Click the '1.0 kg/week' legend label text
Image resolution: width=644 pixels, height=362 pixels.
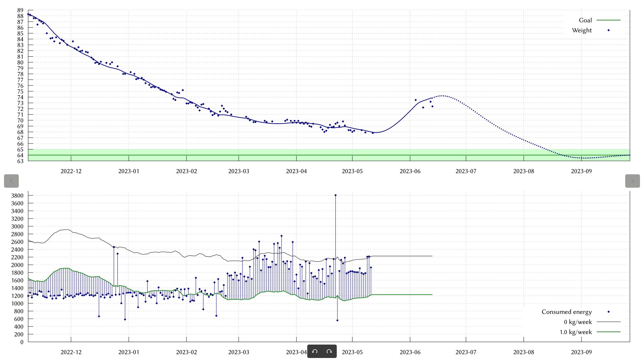tap(576, 332)
